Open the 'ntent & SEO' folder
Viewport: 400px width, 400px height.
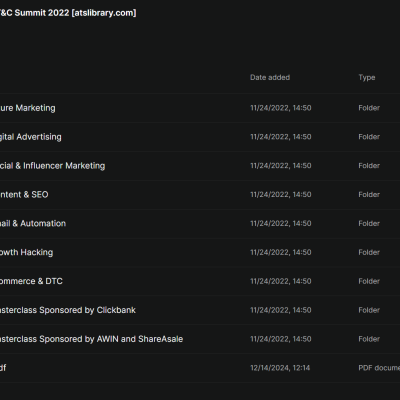24,195
